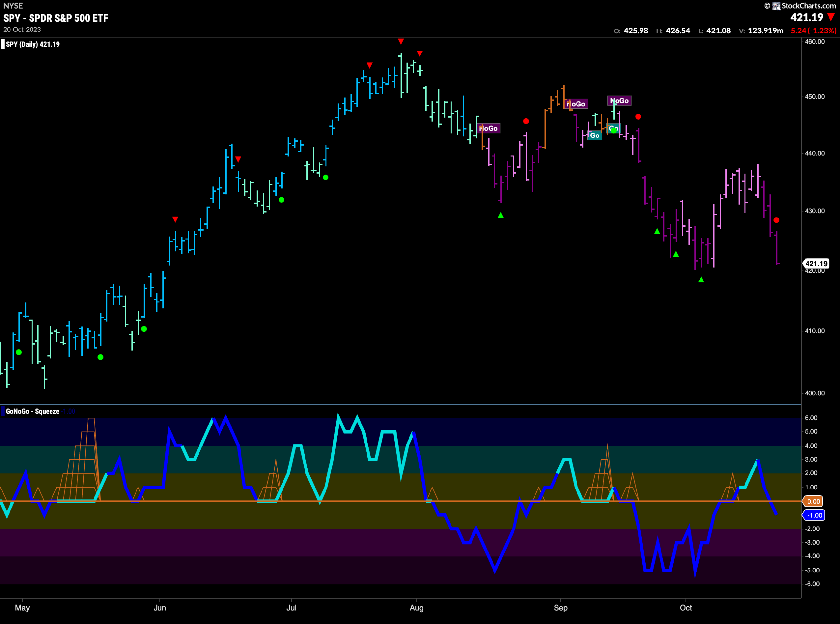
Task: Click the NoGo label in mid-August
Action: [488, 128]
